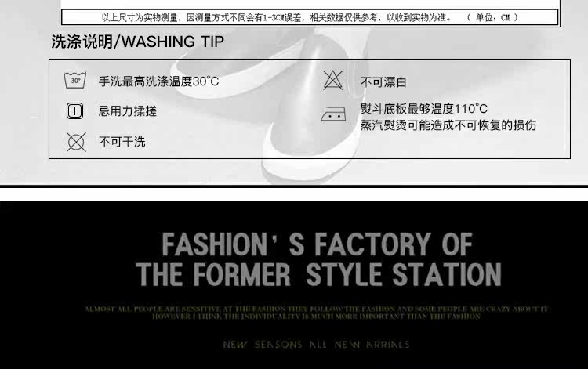Click the 不可干洗 label
Image resolution: width=588 pixels, height=369 pixels.
(122, 142)
